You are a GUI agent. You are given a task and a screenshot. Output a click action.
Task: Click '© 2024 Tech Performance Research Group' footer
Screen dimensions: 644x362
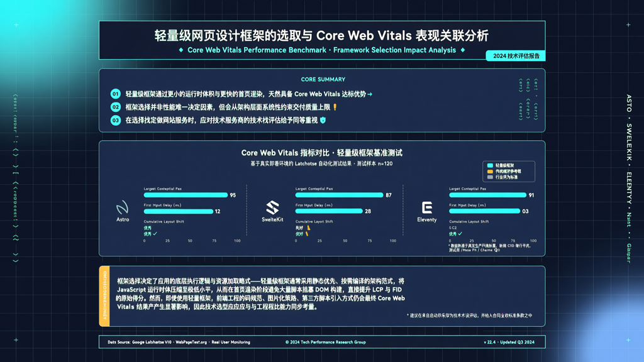(x=325, y=342)
